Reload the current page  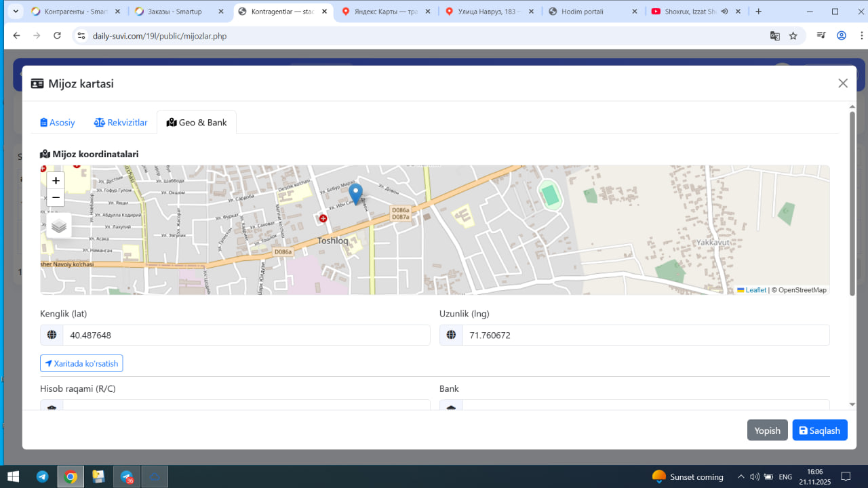point(57,36)
